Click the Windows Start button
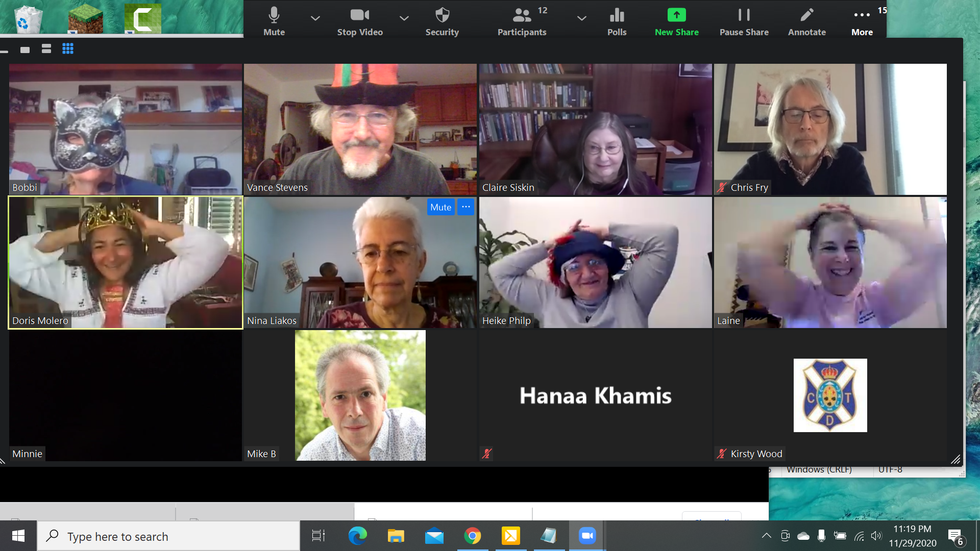980x551 pixels. point(18,536)
